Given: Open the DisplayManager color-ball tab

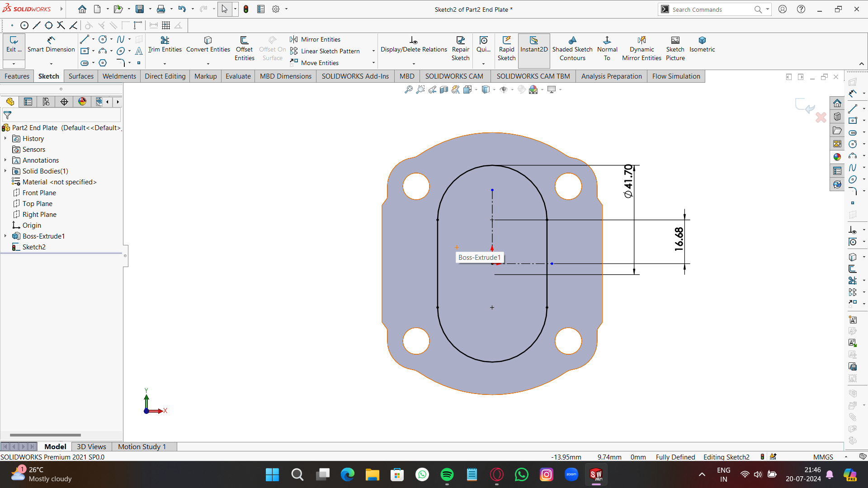Looking at the screenshot, I should point(82,102).
